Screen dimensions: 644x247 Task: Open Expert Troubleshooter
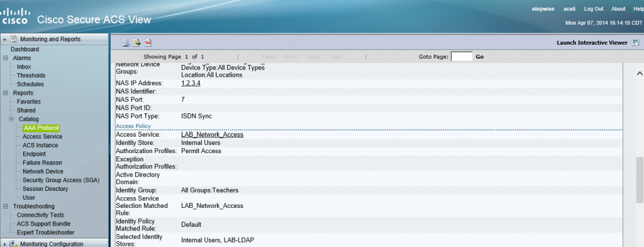coord(45,233)
